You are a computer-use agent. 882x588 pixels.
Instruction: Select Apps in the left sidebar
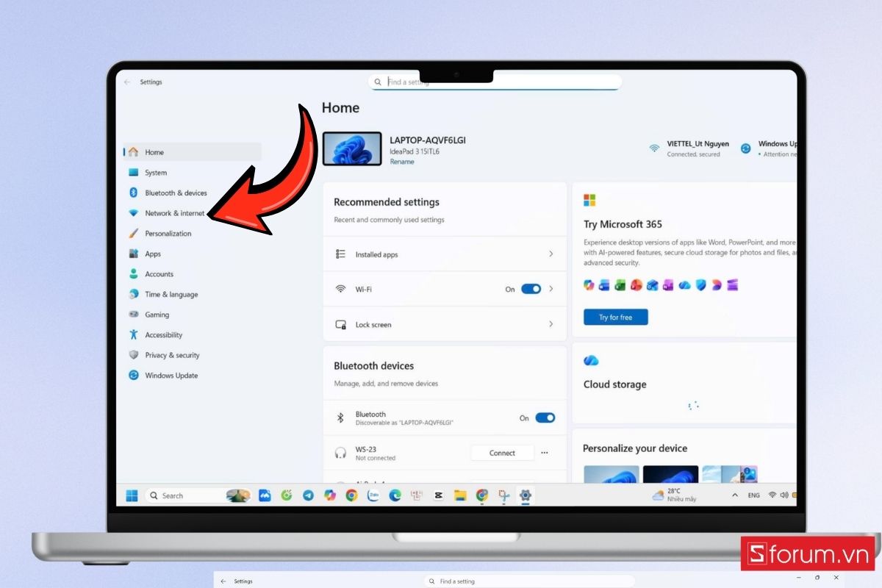(153, 254)
